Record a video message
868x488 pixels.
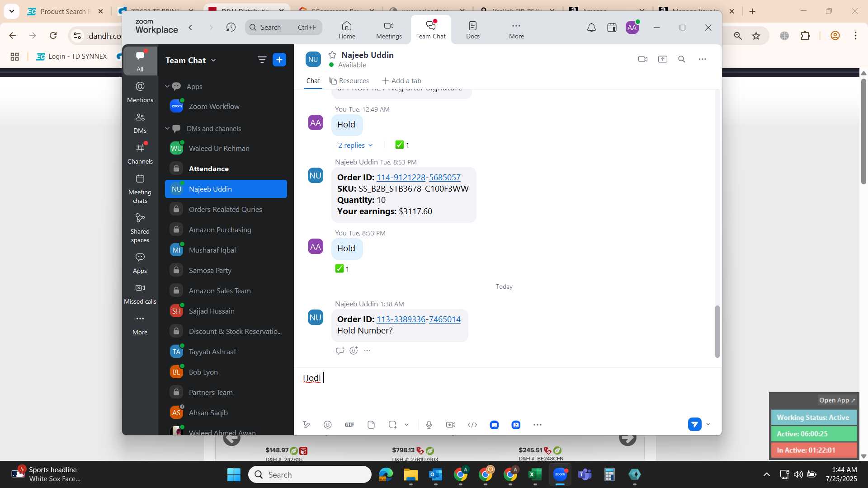[451, 425]
